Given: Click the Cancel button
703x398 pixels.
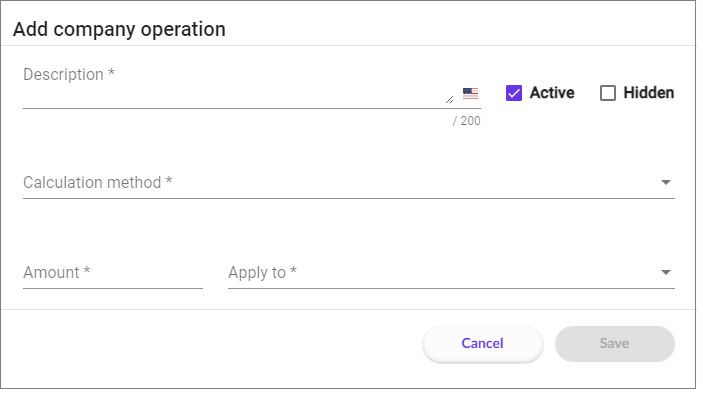Looking at the screenshot, I should click(483, 344).
